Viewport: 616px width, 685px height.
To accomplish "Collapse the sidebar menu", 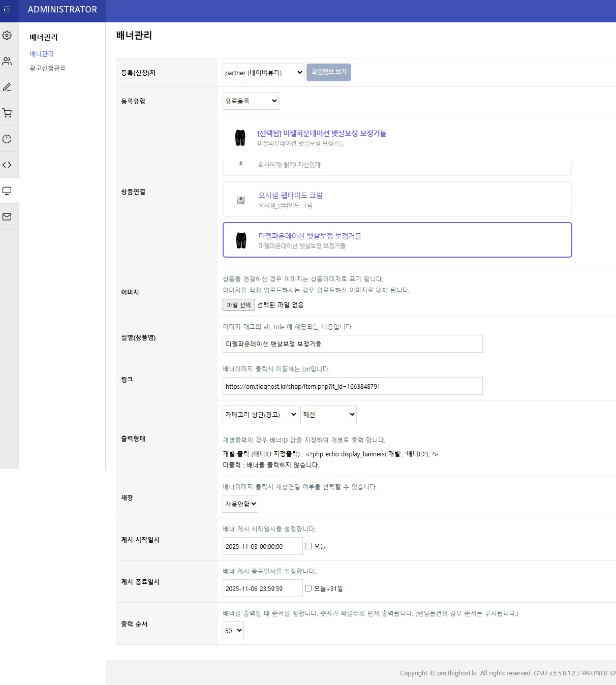I will pyautogui.click(x=8, y=10).
